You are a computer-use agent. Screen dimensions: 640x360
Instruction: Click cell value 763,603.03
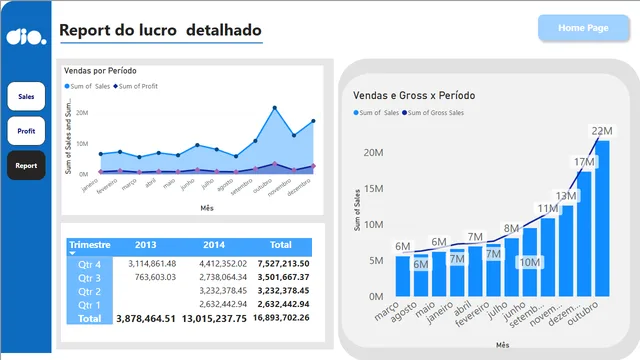[x=156, y=277]
